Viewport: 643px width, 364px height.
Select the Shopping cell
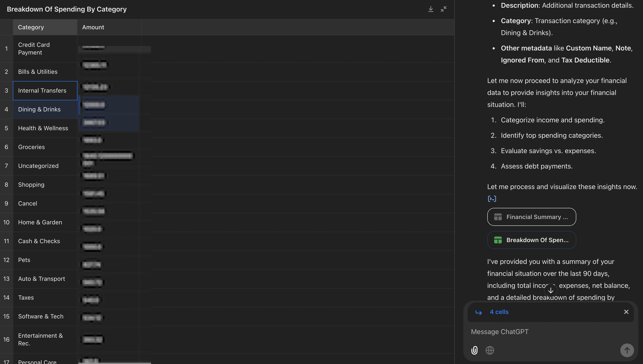coord(45,185)
